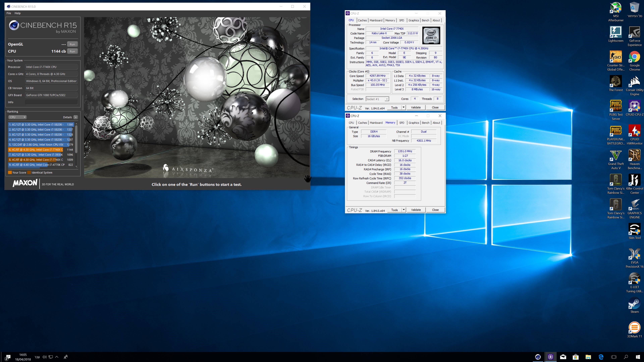The image size is (644, 362).
Task: Click Close button in top CPU-Z window
Action: tap(435, 107)
